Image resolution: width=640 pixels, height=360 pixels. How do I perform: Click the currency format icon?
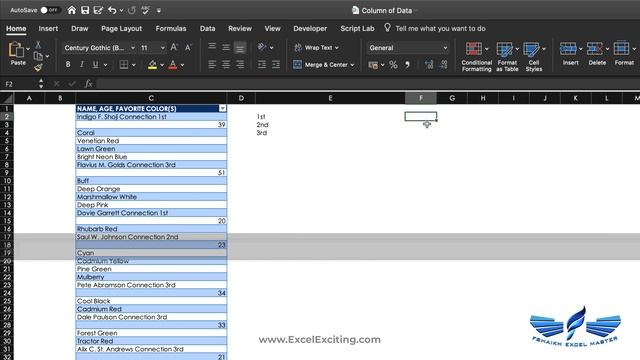click(373, 65)
